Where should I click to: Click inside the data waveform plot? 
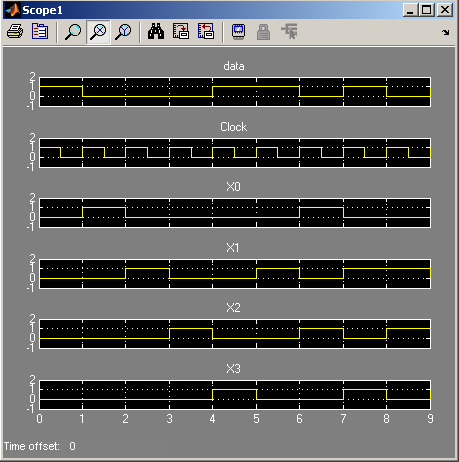point(235,92)
